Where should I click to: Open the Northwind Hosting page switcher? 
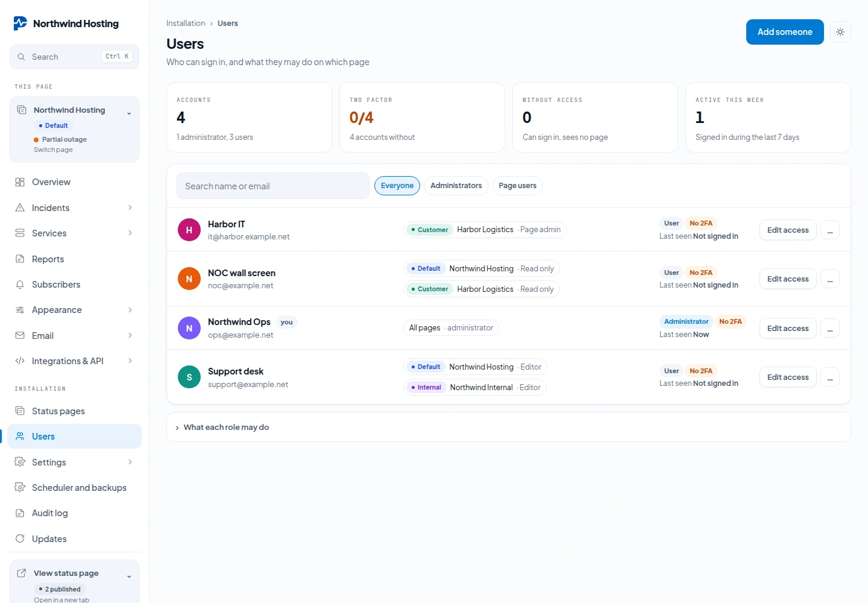pos(75,130)
